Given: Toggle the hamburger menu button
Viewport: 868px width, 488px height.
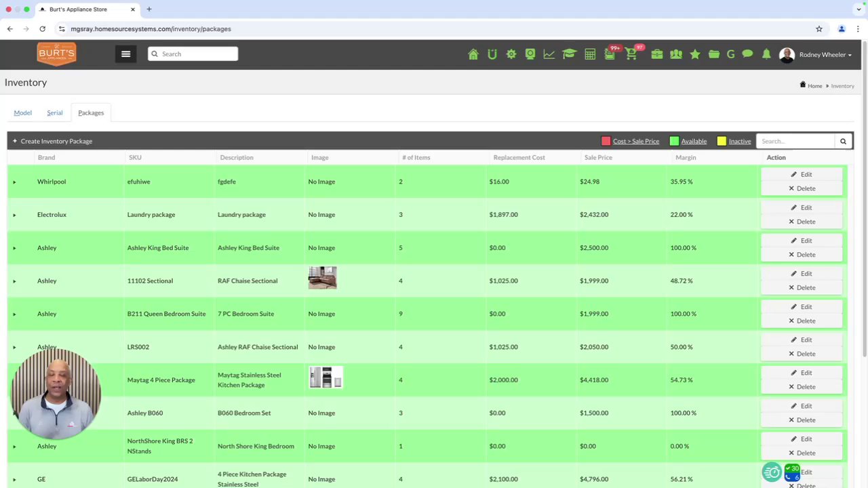Looking at the screenshot, I should [x=125, y=54].
